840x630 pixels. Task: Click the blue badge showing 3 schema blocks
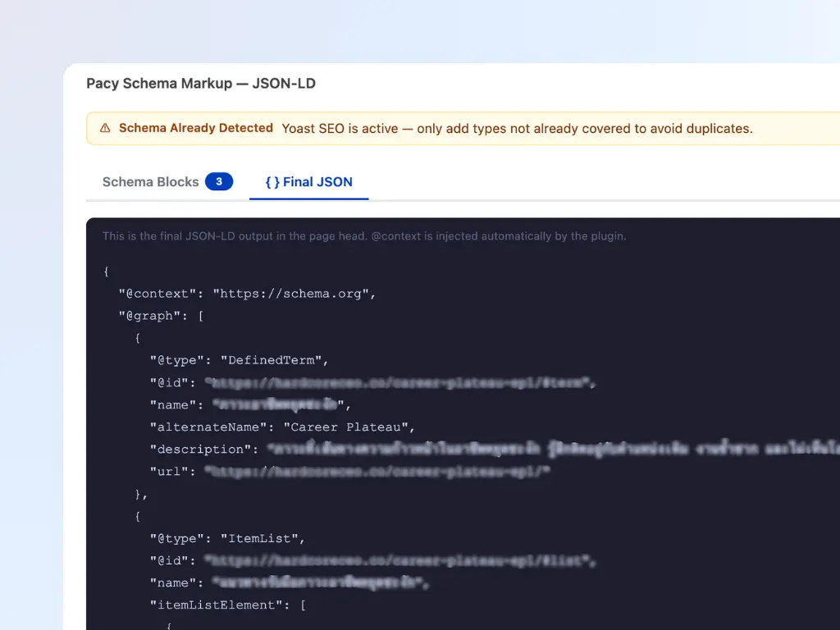219,181
